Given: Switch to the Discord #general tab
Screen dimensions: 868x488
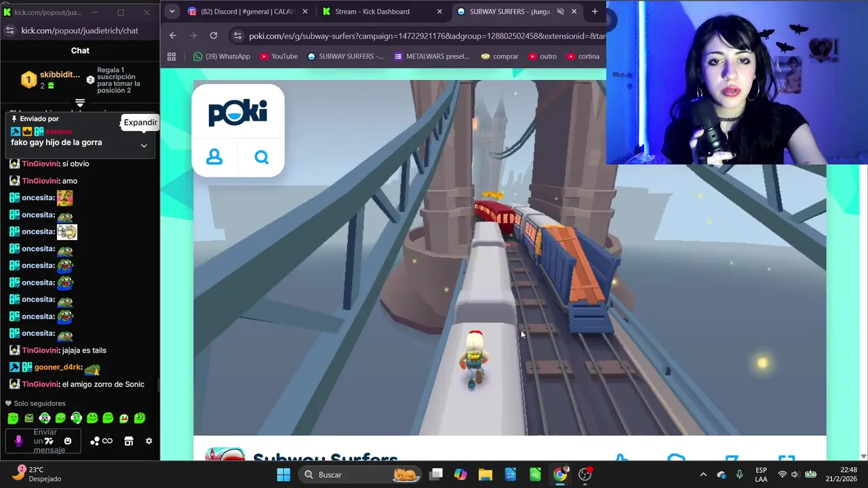Looking at the screenshot, I should tap(248, 12).
